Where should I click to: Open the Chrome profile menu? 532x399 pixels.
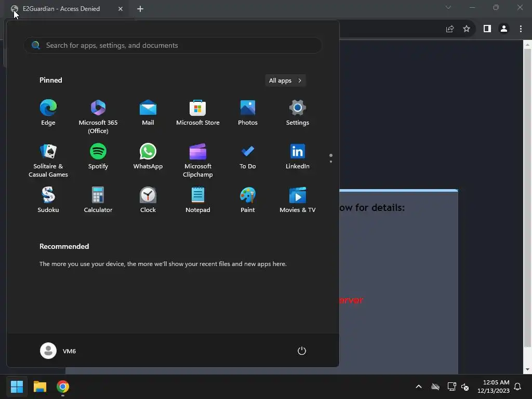tap(504, 29)
